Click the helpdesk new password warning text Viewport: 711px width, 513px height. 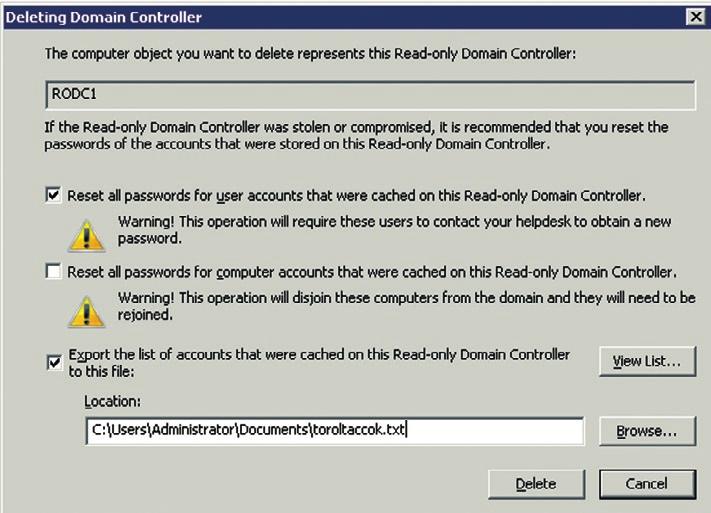(394, 230)
